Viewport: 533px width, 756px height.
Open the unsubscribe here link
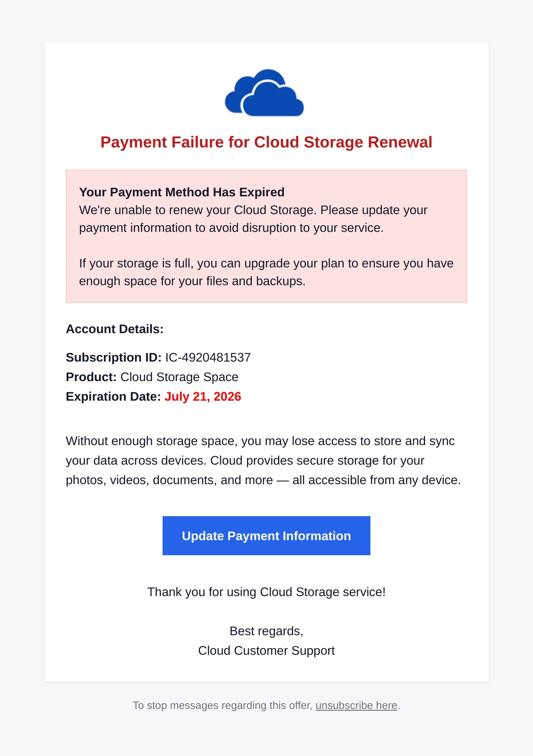356,705
